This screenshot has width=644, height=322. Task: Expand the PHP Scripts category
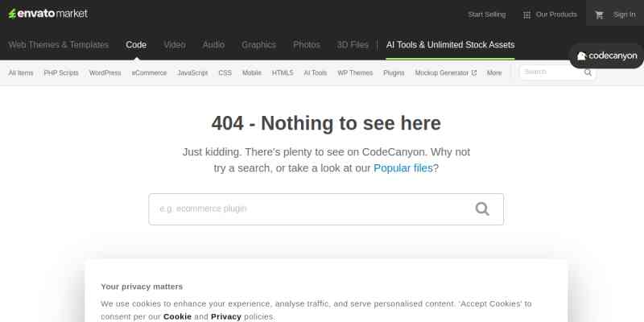(61, 72)
